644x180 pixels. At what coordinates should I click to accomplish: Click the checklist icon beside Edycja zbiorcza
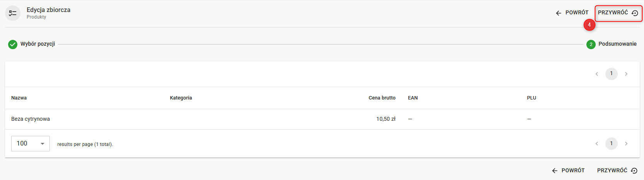click(13, 13)
